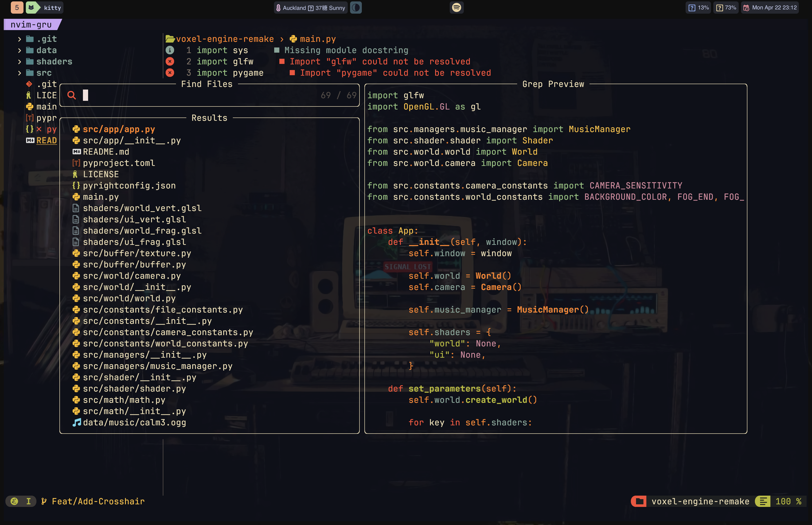Open shaders/world_frag.glsl result entry
Viewport: 812px width, 525px height.
click(x=142, y=231)
